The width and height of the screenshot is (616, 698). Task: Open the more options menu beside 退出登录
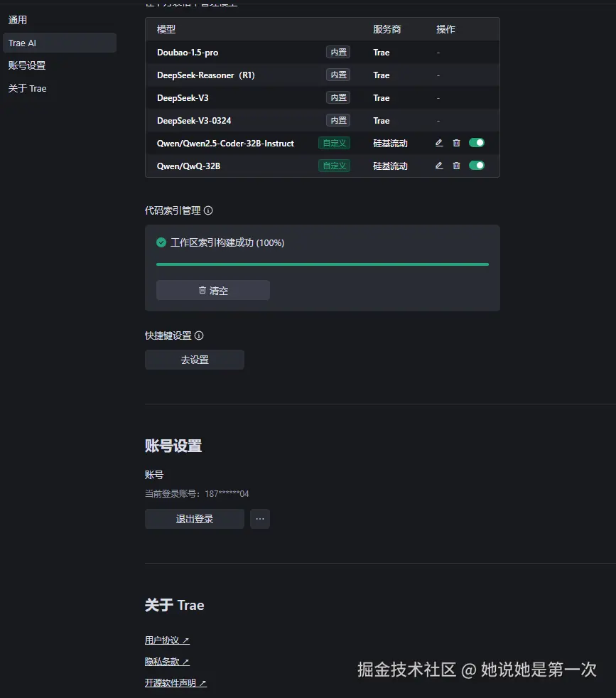[260, 519]
